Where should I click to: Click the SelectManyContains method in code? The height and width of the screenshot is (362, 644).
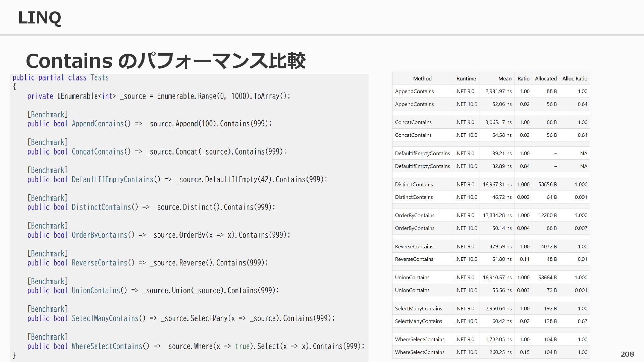105,318
